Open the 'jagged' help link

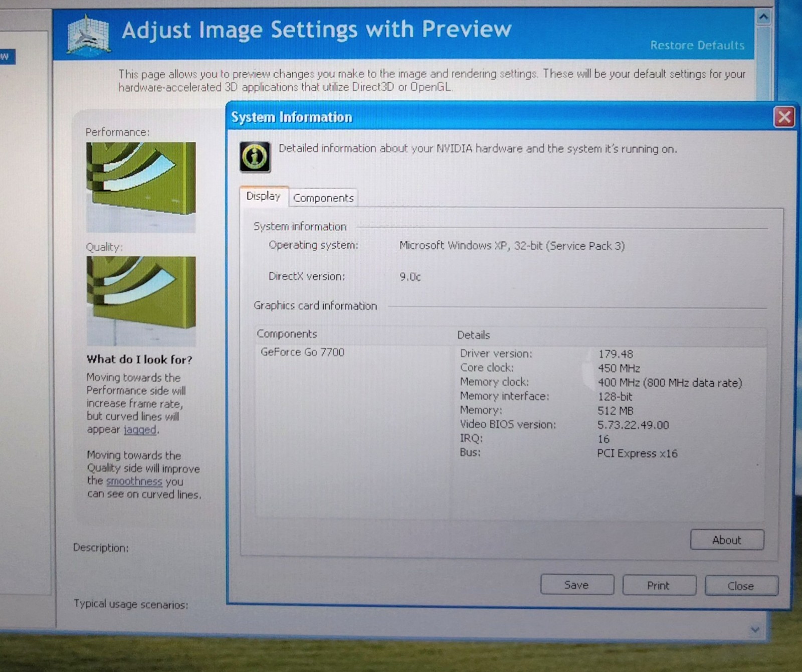[x=140, y=430]
